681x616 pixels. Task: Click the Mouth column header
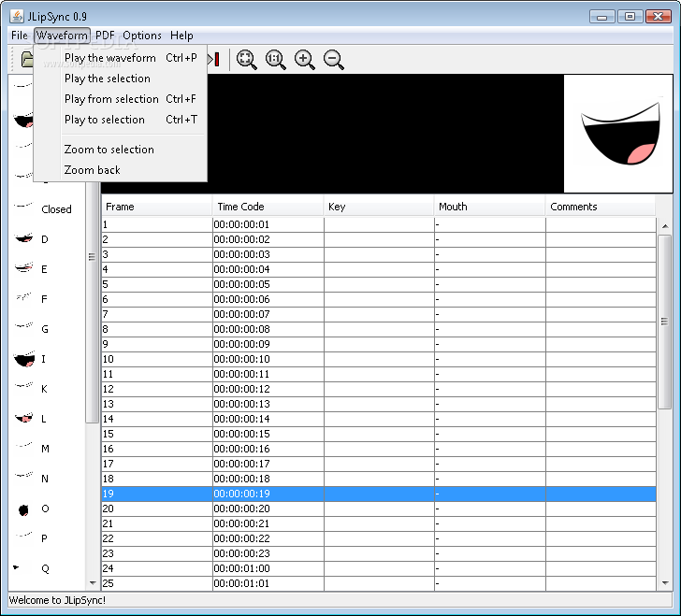[x=490, y=207]
